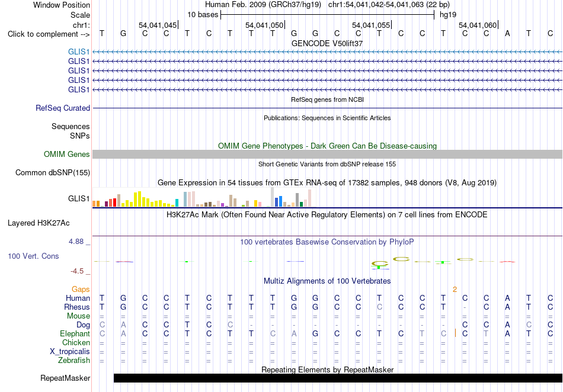Click the 54,041,045 ruler position label
The image size is (563, 392).
158,25
